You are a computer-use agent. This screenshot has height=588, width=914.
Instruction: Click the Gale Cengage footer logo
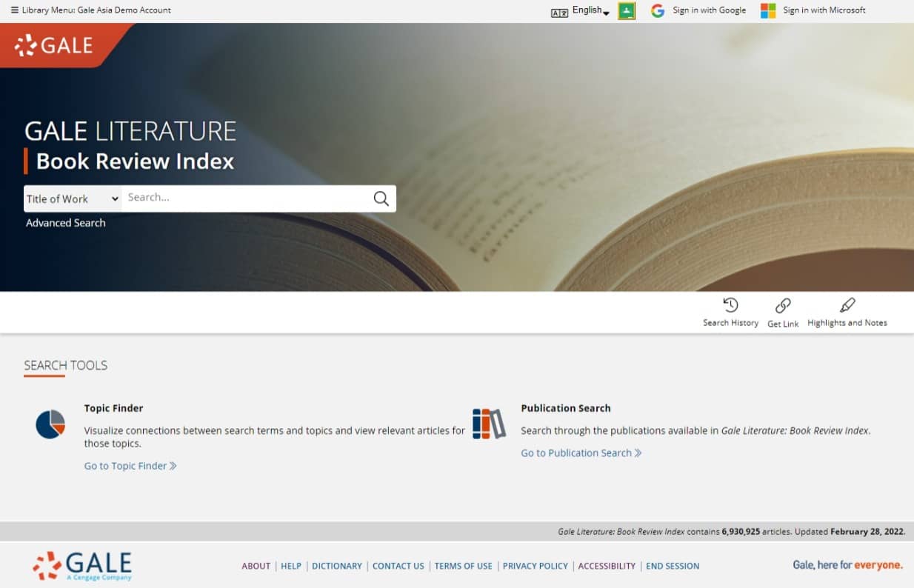pos(82,566)
